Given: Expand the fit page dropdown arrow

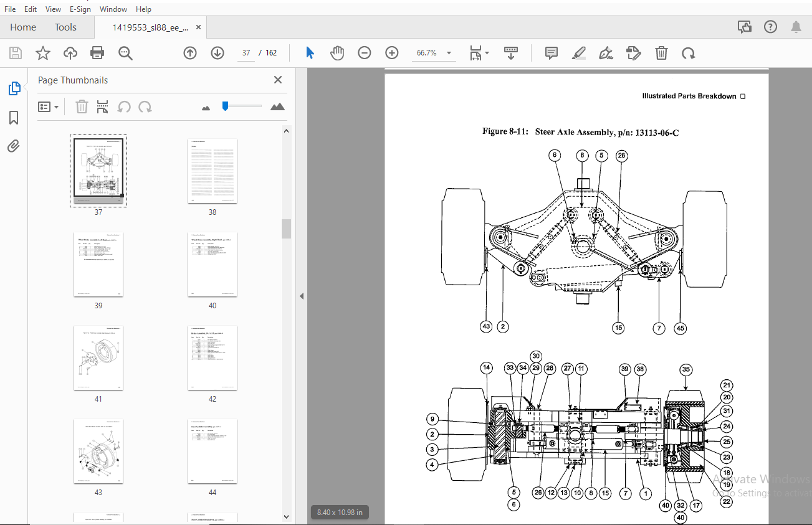Looking at the screenshot, I should (x=487, y=53).
